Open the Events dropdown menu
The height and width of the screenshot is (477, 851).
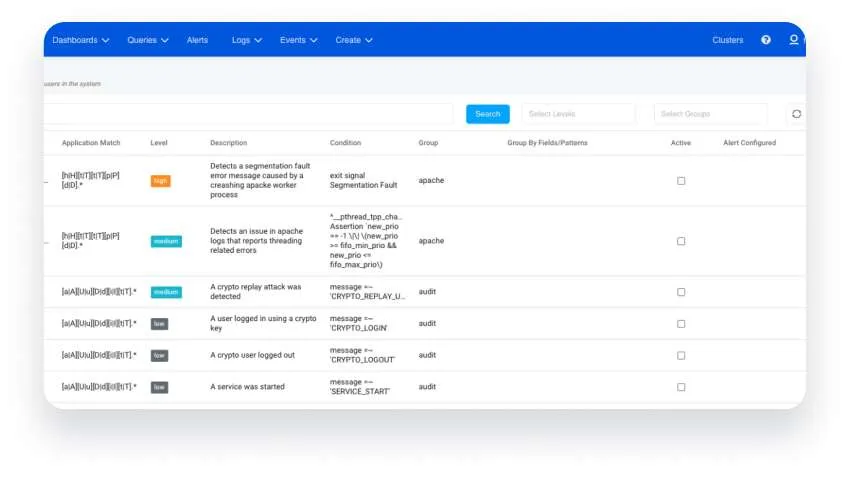pyautogui.click(x=299, y=40)
